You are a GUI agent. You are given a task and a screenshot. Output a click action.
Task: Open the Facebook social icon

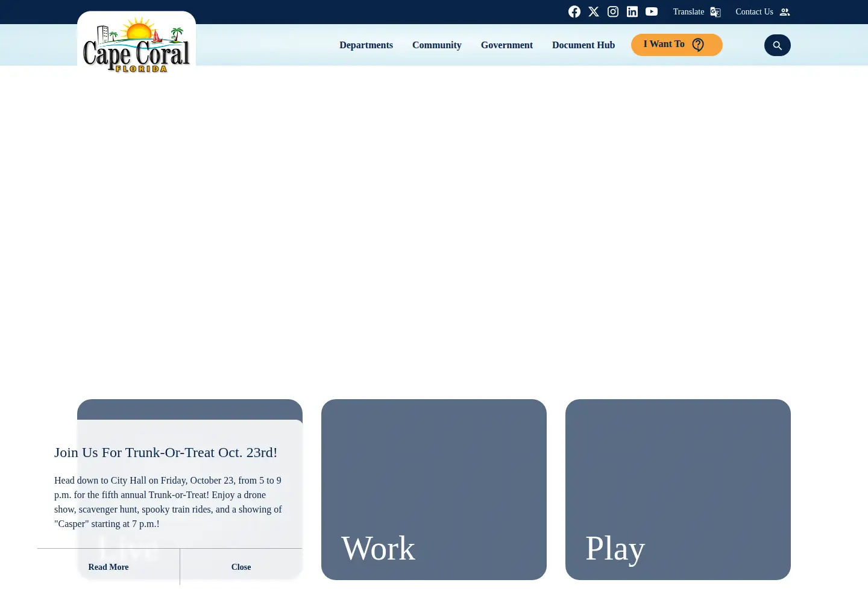click(x=574, y=12)
